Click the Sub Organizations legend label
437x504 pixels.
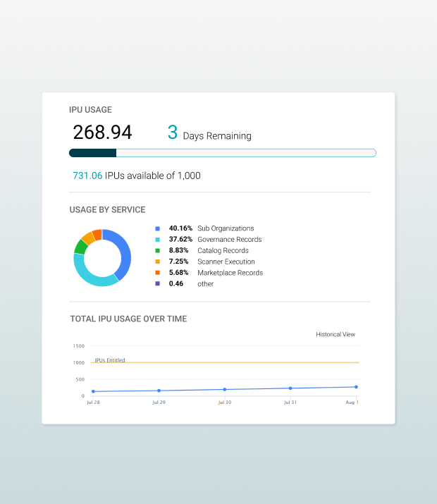pyautogui.click(x=226, y=228)
